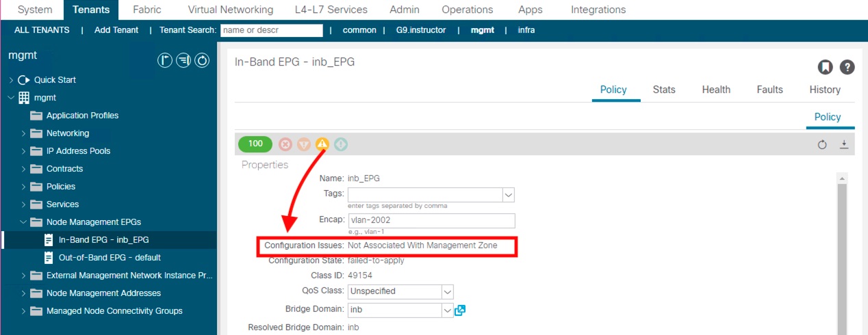Click the green health score 100 badge

(255, 144)
